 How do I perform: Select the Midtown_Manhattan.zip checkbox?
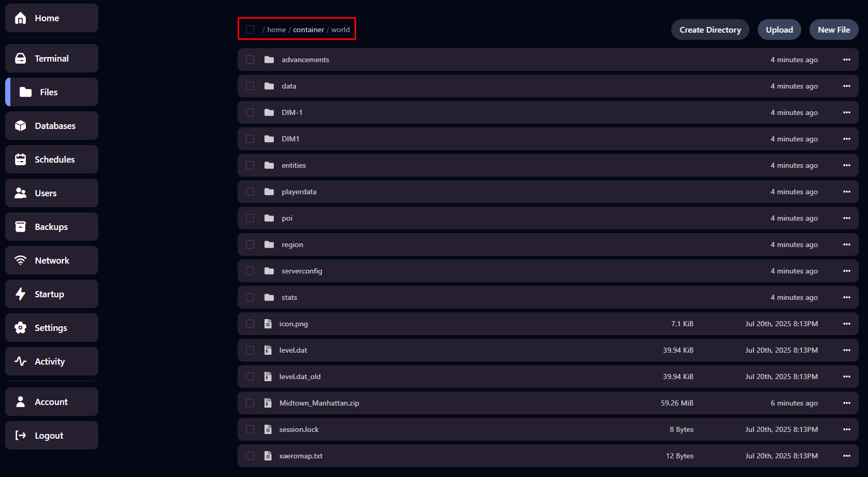[x=250, y=403]
